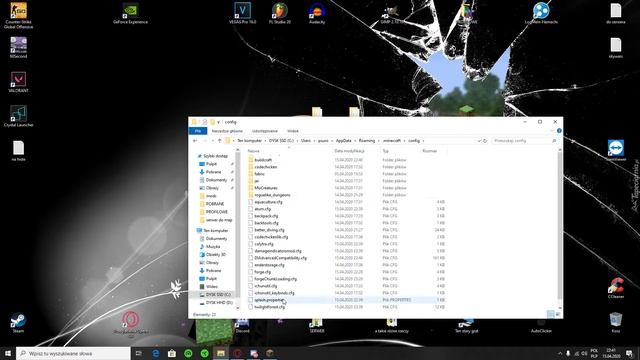640x360 pixels.
Task: Go back in the Explorer window
Action: tap(195, 141)
